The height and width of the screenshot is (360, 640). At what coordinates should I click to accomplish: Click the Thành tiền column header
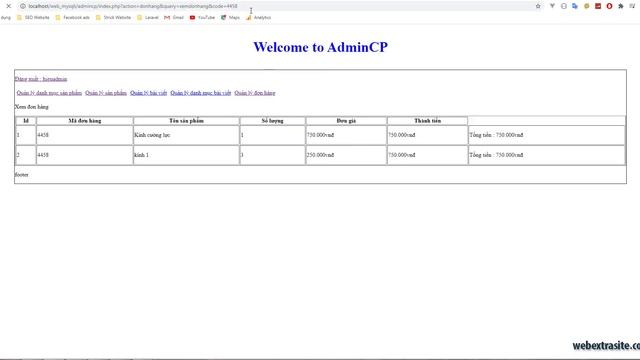tap(427, 121)
